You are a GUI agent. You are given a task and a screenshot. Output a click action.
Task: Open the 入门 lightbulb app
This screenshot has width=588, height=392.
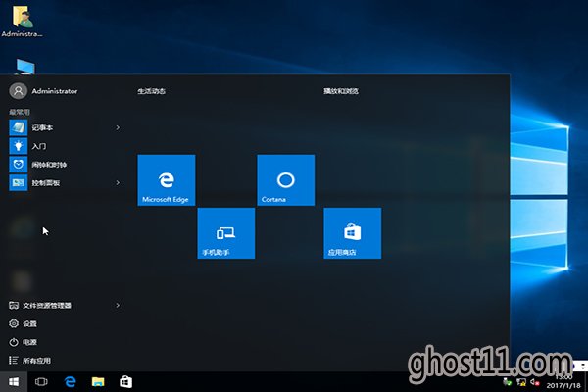coord(64,146)
